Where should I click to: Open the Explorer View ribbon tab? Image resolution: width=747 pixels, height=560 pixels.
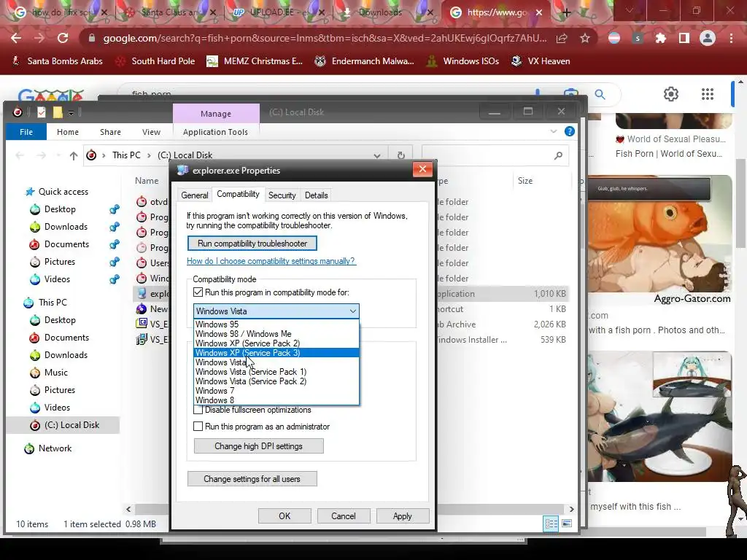click(x=151, y=132)
